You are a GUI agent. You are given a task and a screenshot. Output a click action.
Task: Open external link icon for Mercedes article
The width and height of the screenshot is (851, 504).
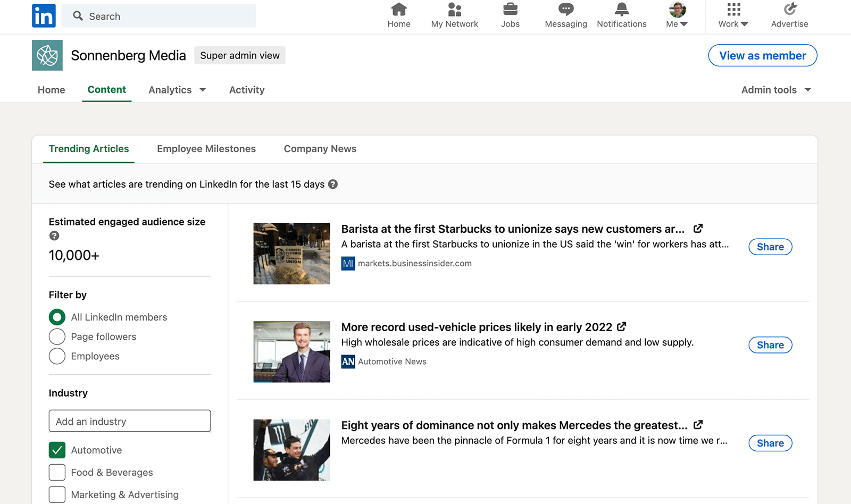coord(698,425)
